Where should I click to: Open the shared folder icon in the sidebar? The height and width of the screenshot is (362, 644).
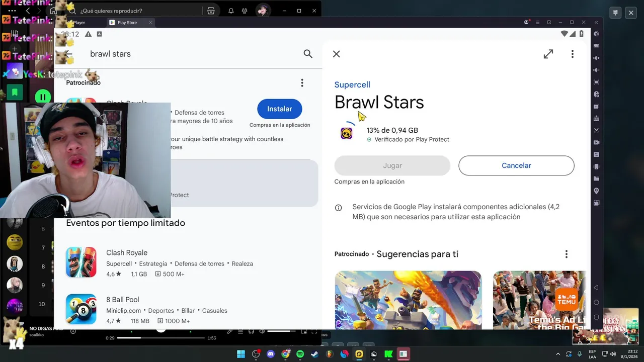coord(596,178)
